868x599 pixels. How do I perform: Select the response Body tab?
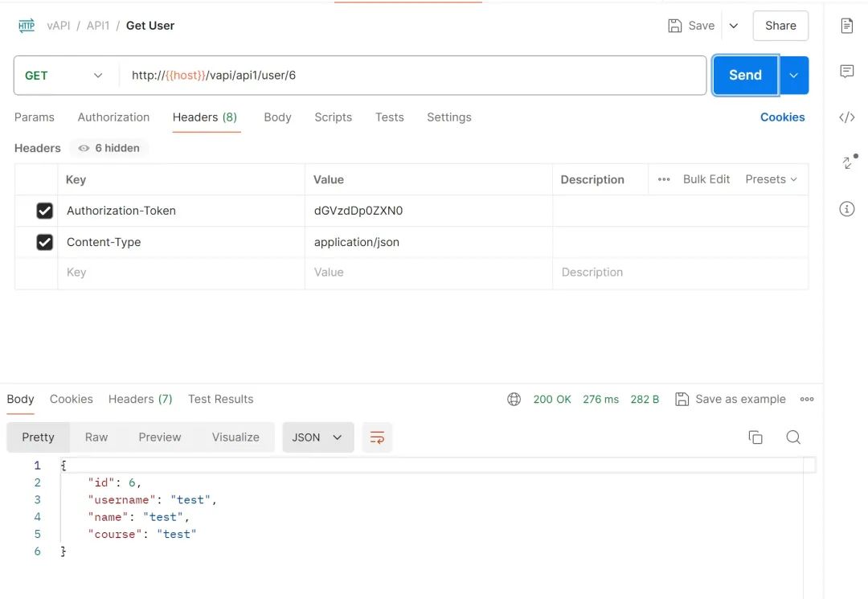pyautogui.click(x=20, y=399)
